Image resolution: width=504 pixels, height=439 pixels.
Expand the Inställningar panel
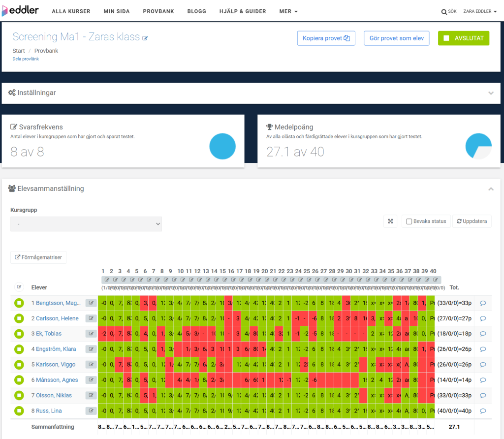point(490,93)
